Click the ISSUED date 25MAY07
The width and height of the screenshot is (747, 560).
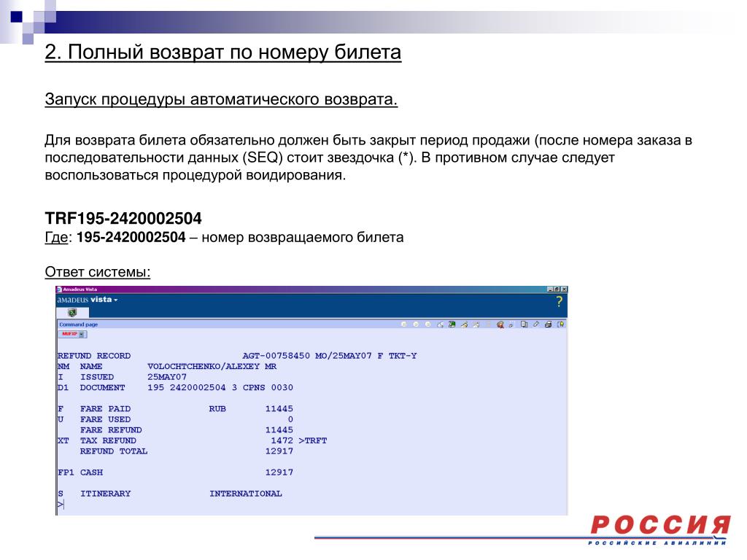(167, 377)
